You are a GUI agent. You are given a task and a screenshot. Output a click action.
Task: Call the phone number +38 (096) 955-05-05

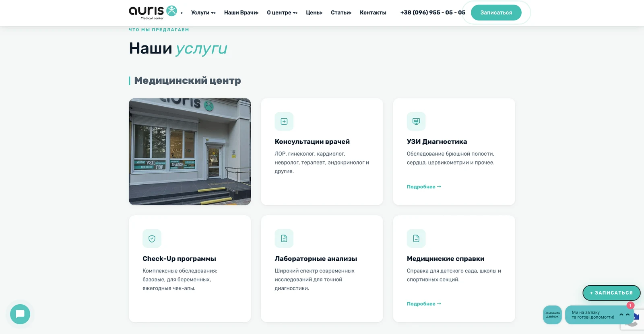[x=433, y=12]
